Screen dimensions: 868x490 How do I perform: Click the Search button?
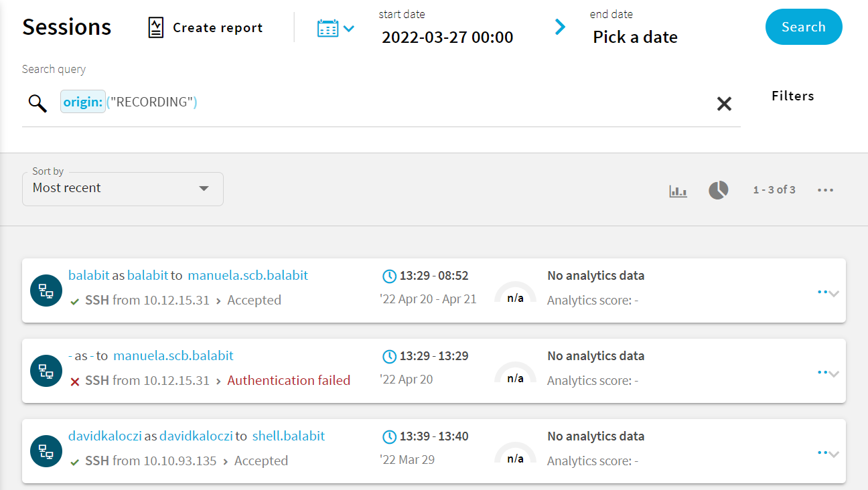coord(804,27)
